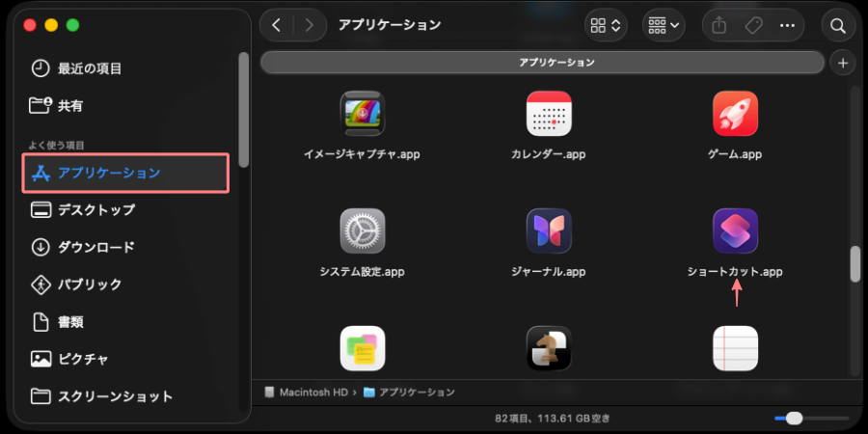Screen dimensions: 868x434
Task: Open 書類 in sidebar
Action: pos(125,321)
